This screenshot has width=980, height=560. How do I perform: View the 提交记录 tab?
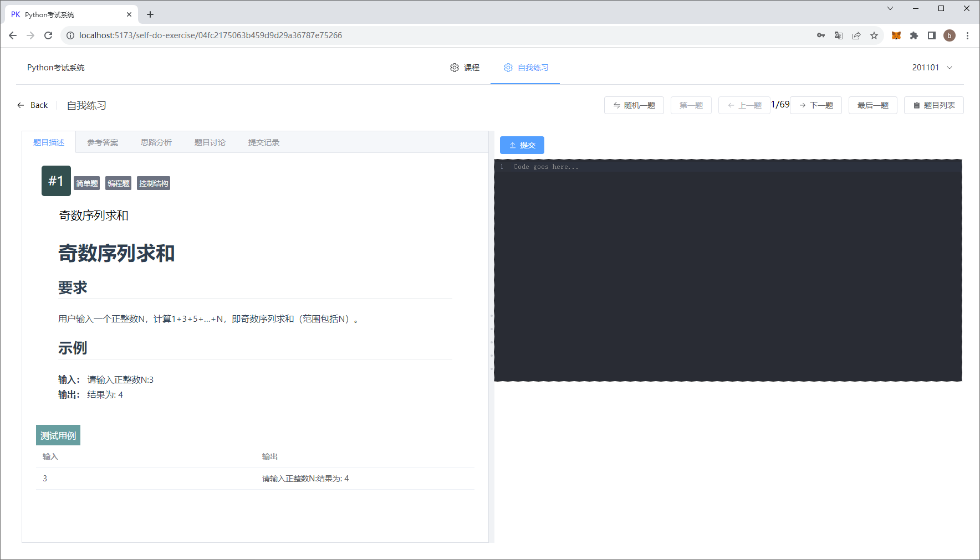click(x=264, y=142)
